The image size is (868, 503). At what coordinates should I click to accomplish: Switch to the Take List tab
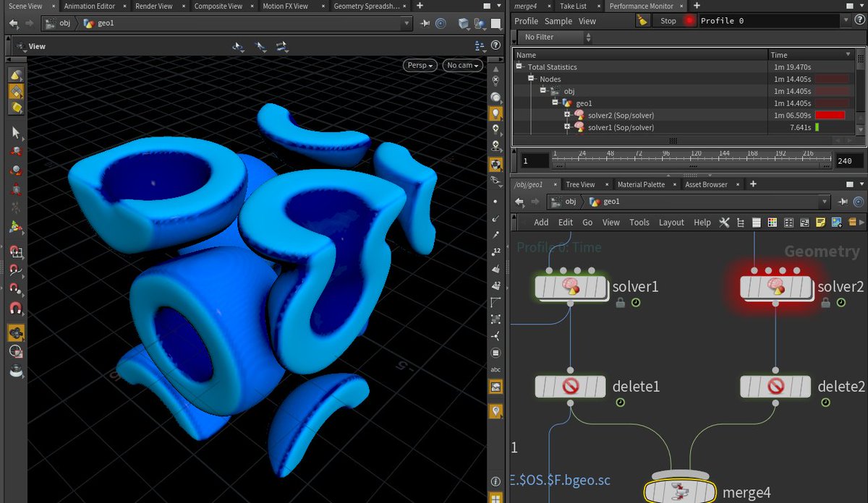[x=573, y=6]
